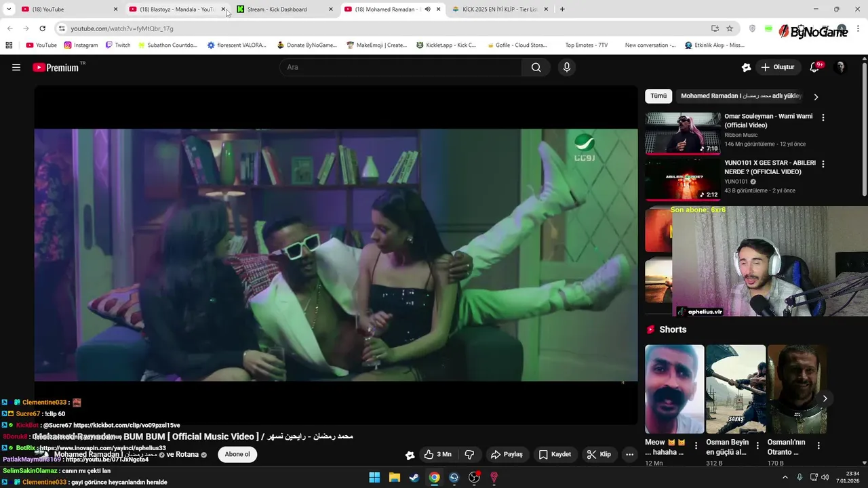Go back to previous page
The width and height of the screenshot is (868, 488).
coord(9,28)
